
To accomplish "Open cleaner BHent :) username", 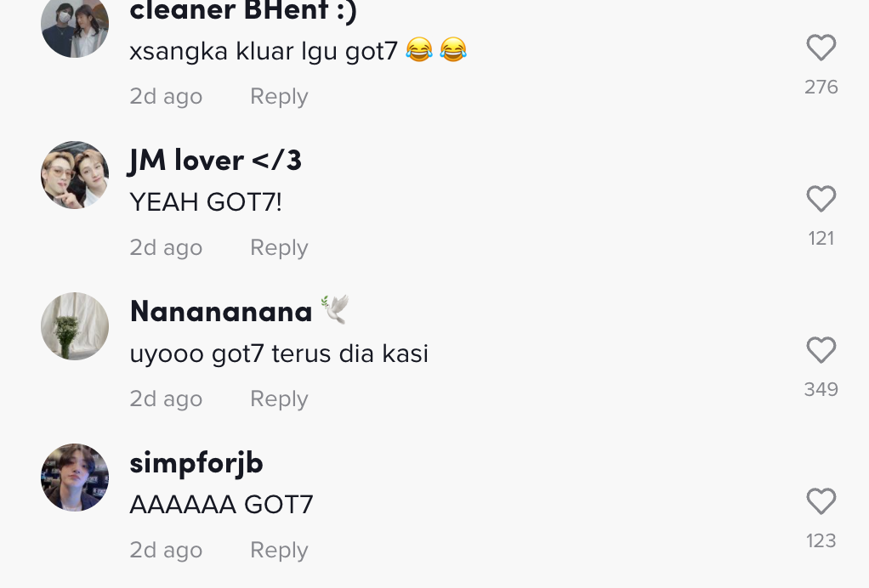I will (x=242, y=11).
